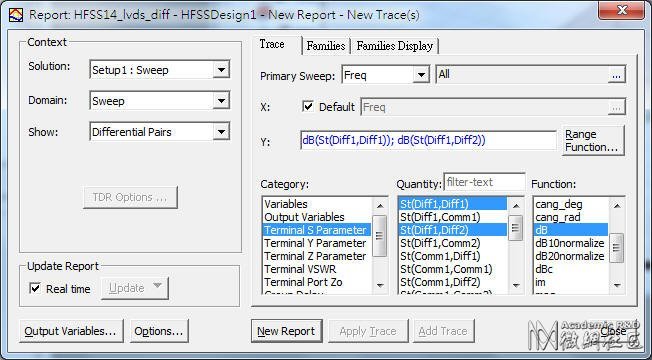Uncheck the X Default checkbox
The width and height of the screenshot is (652, 360).
tap(308, 106)
